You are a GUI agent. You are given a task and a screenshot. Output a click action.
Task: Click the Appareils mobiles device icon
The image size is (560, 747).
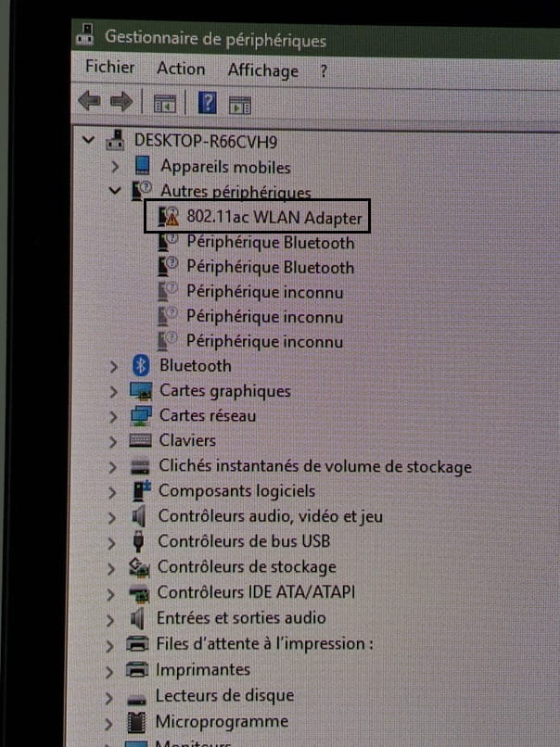[142, 165]
